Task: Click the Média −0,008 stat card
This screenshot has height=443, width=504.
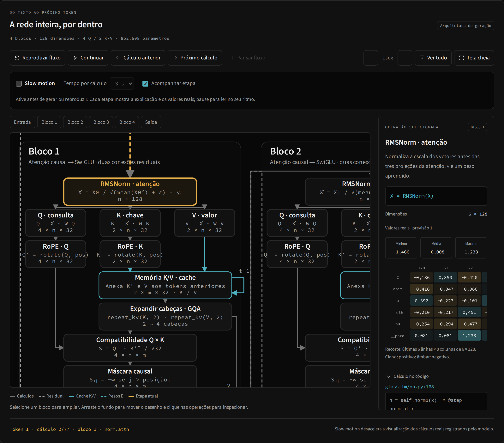Action: (436, 248)
